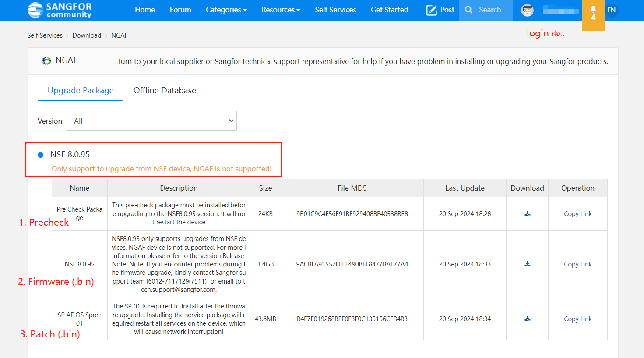Click date 20 Sep 2024 18:28
Viewport: 644px width, 358px height.
[465, 214]
